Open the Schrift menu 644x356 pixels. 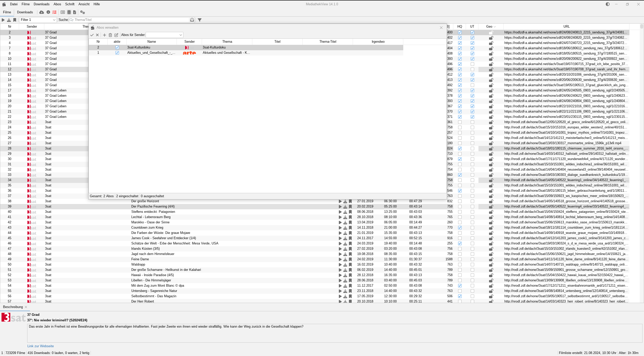pyautogui.click(x=70, y=4)
